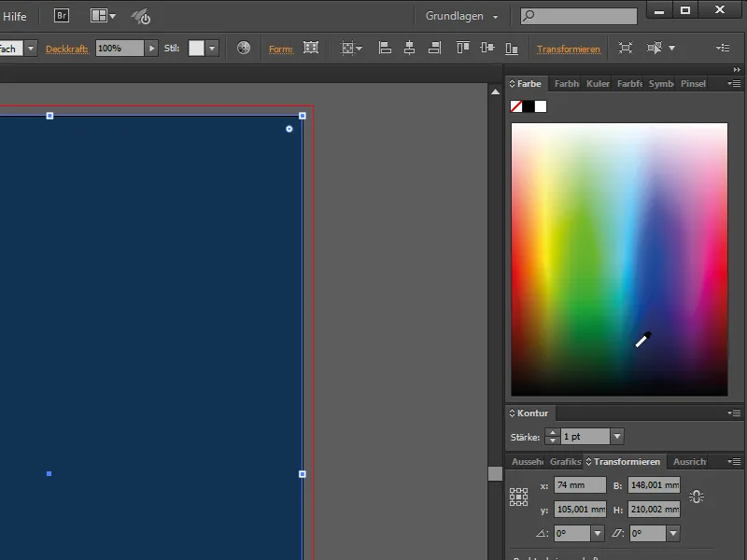The width and height of the screenshot is (747, 560).
Task: Switch to the Pinsel tab
Action: [x=693, y=84]
